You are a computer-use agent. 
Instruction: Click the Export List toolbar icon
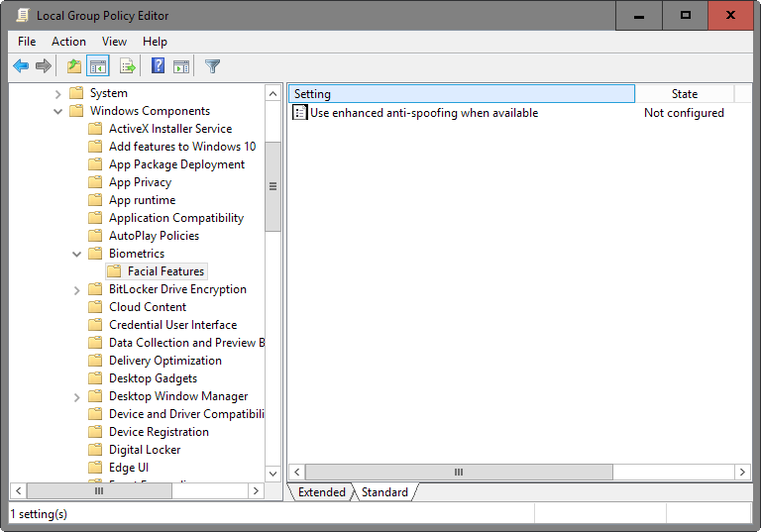tap(127, 65)
